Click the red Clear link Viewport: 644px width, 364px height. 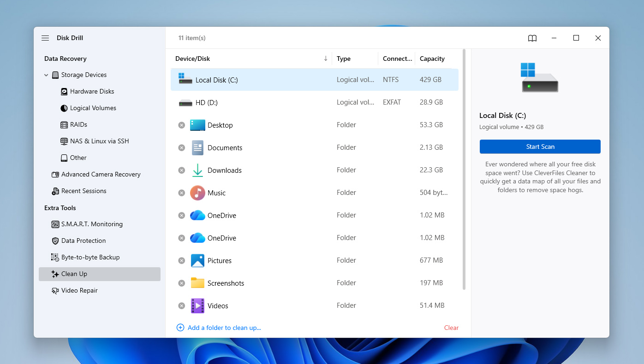(451, 328)
